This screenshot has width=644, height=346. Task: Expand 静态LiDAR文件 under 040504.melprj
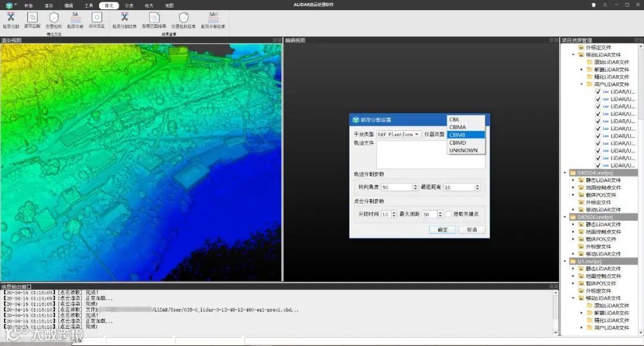[574, 180]
